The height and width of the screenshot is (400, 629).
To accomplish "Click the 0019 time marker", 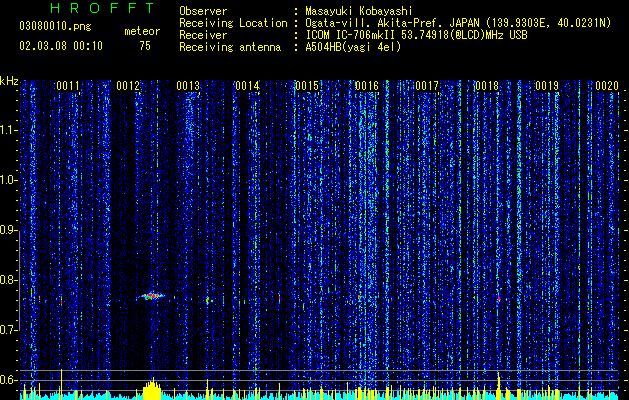I will [x=547, y=86].
